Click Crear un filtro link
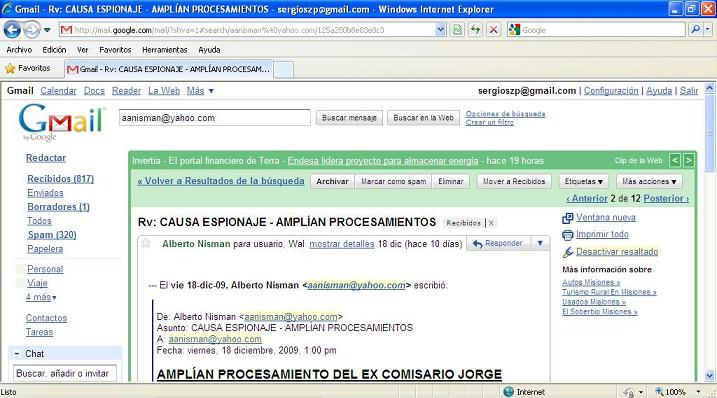 [489, 122]
